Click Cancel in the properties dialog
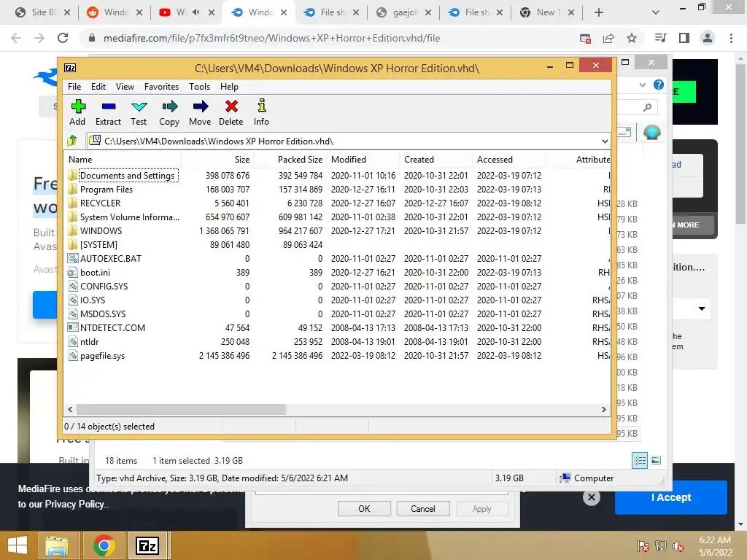The height and width of the screenshot is (560, 747). [x=422, y=508]
